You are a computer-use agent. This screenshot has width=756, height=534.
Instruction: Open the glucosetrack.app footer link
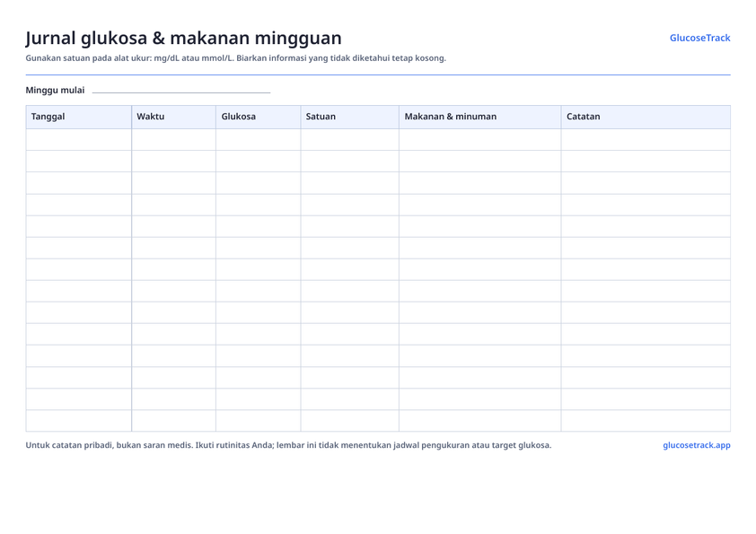point(696,445)
